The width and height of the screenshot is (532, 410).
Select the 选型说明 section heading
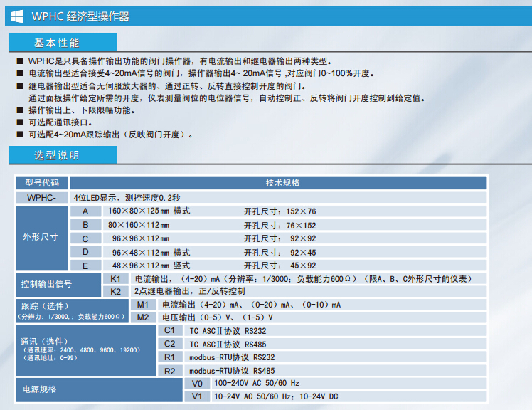click(x=57, y=155)
